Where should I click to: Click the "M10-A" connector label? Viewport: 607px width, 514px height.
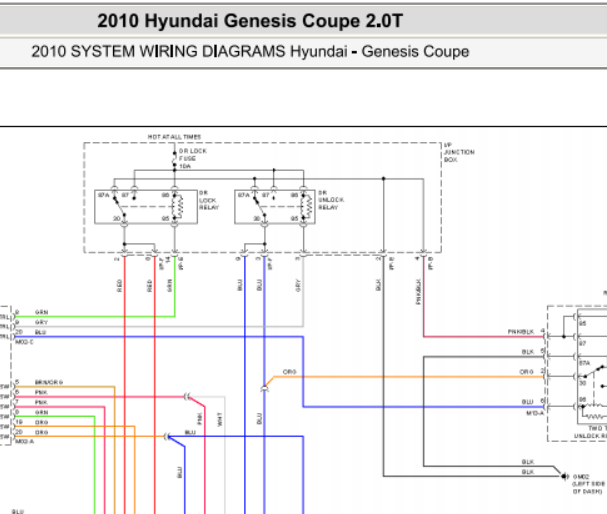point(535,413)
